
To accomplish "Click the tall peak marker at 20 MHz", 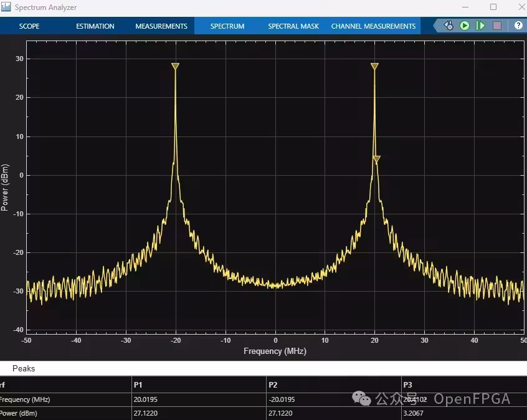I will [374, 66].
